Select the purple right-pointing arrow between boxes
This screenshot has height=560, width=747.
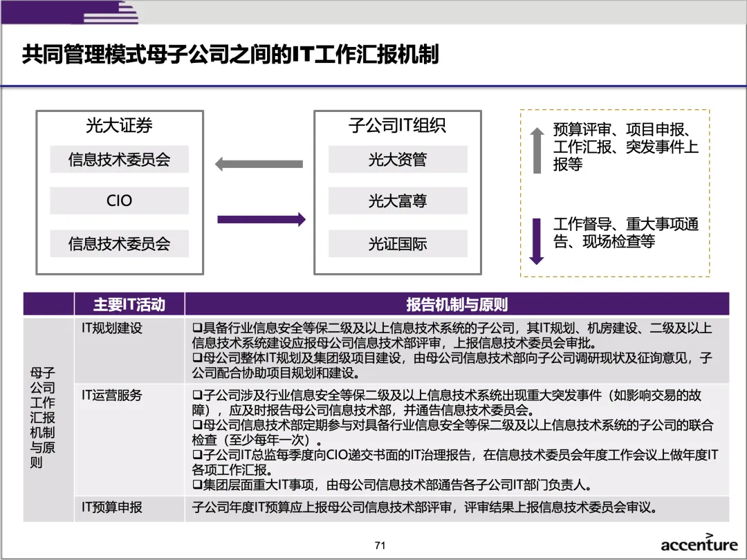click(x=261, y=219)
